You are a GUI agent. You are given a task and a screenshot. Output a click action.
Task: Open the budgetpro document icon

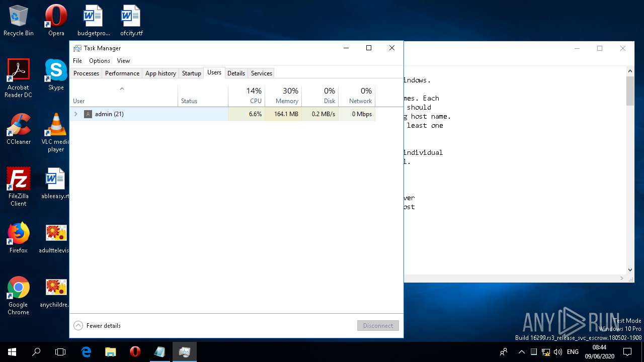click(x=94, y=21)
